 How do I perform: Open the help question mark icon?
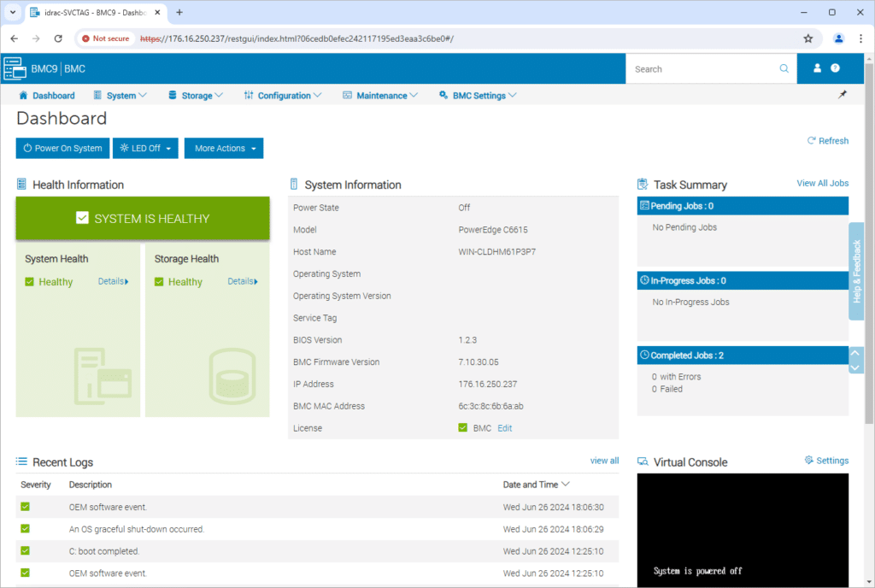835,68
